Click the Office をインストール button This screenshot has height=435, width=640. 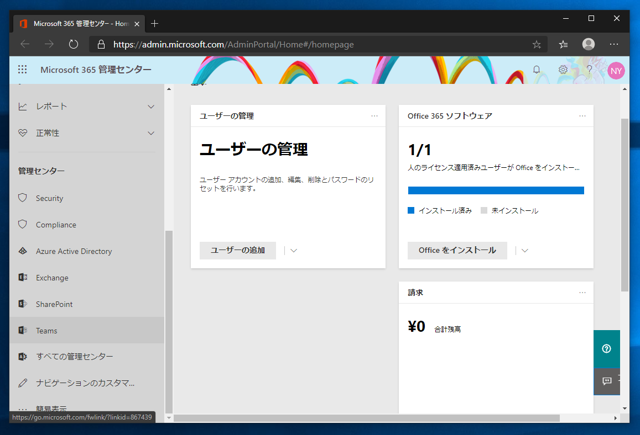coord(457,251)
